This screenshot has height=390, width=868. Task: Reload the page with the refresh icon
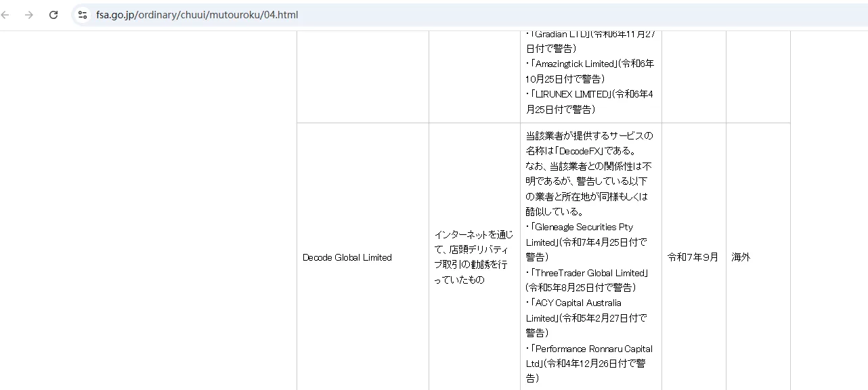53,15
